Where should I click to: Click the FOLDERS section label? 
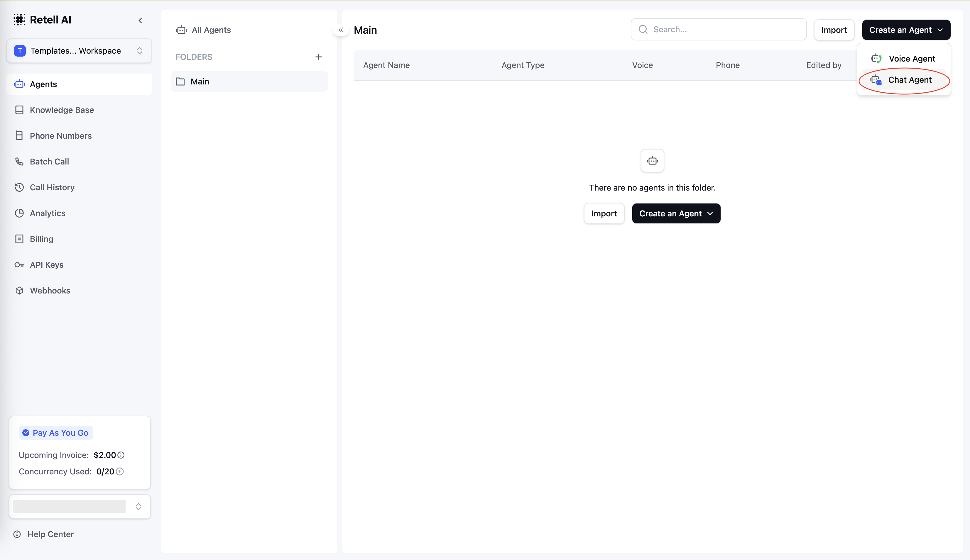[194, 57]
